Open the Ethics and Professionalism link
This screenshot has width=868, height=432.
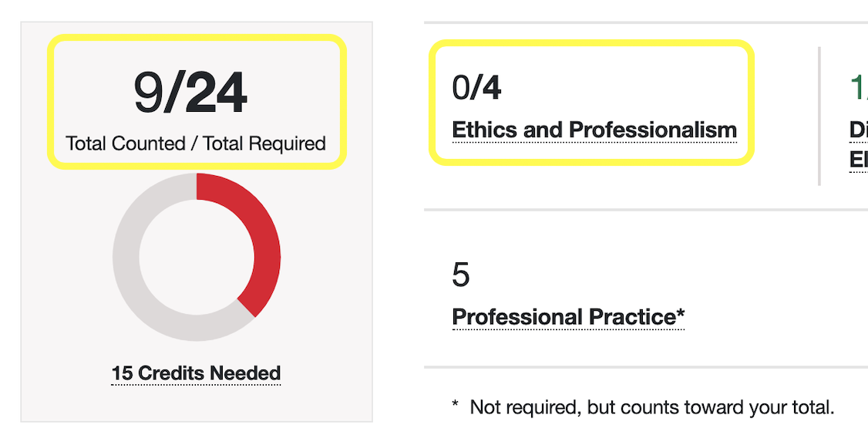594,130
